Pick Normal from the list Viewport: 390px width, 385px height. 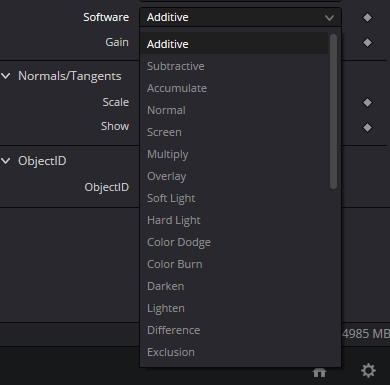234,110
